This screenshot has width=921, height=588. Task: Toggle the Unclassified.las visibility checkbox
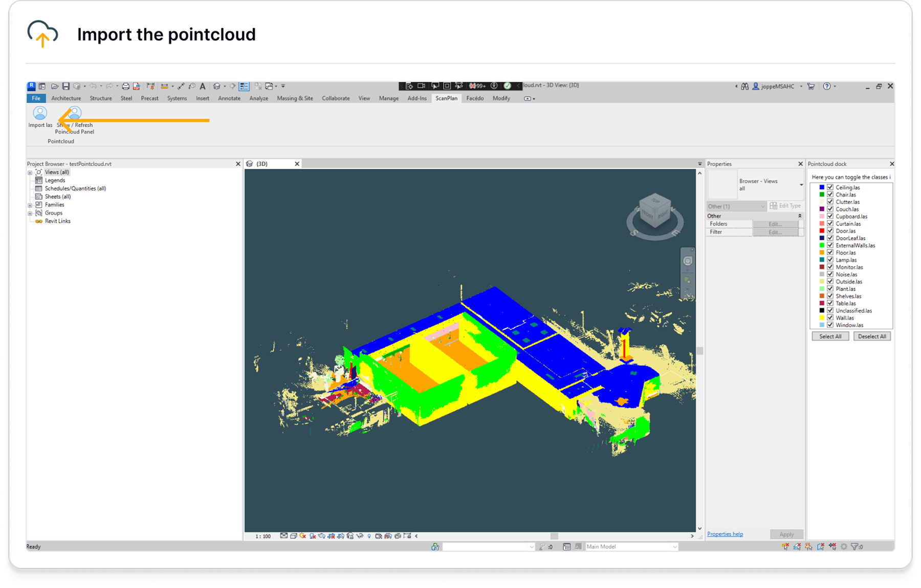pyautogui.click(x=830, y=310)
